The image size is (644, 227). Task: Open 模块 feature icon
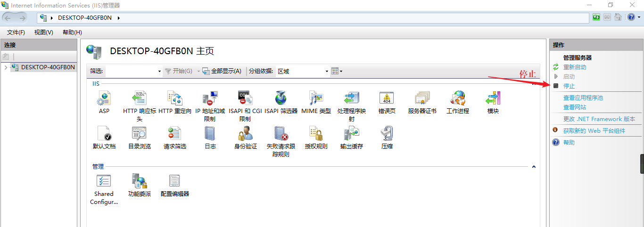[493, 98]
